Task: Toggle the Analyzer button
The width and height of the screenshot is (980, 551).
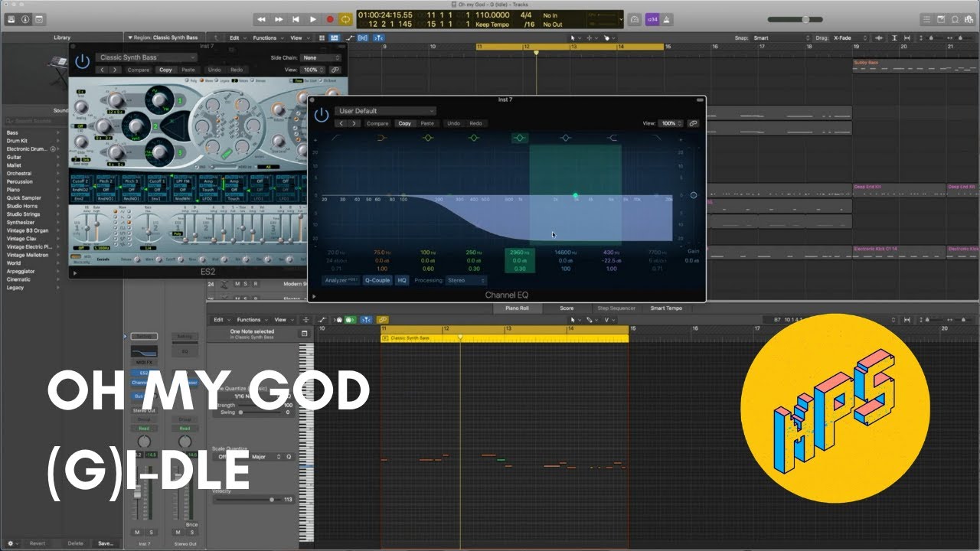Action: [341, 280]
